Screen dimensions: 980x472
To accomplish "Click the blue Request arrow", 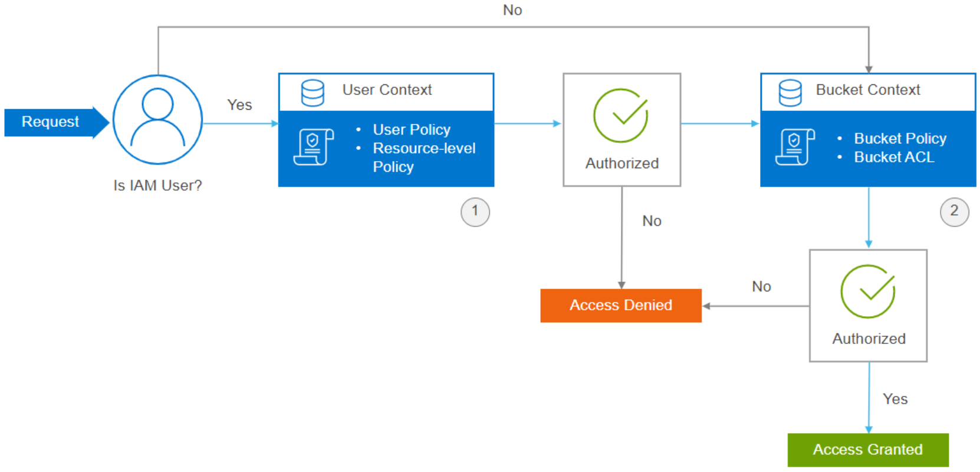I will point(57,122).
